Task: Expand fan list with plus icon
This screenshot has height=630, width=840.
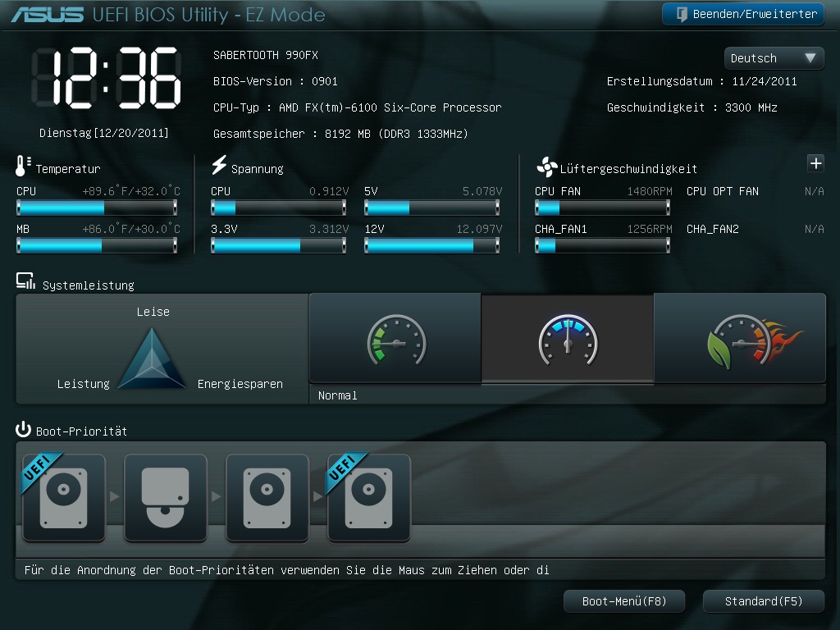Action: tap(815, 163)
